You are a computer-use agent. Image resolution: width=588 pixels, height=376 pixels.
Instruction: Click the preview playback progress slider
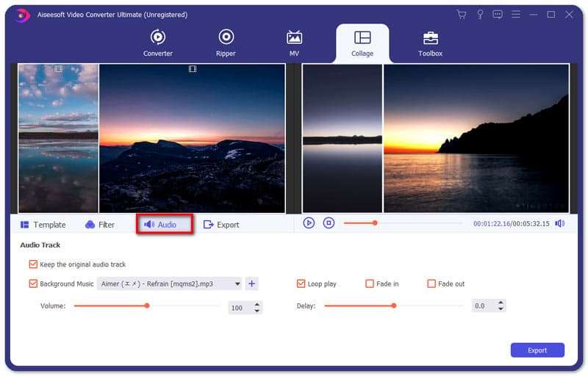403,223
